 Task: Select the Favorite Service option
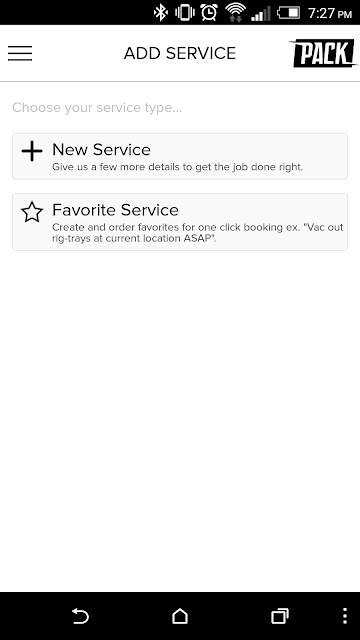pyautogui.click(x=180, y=222)
